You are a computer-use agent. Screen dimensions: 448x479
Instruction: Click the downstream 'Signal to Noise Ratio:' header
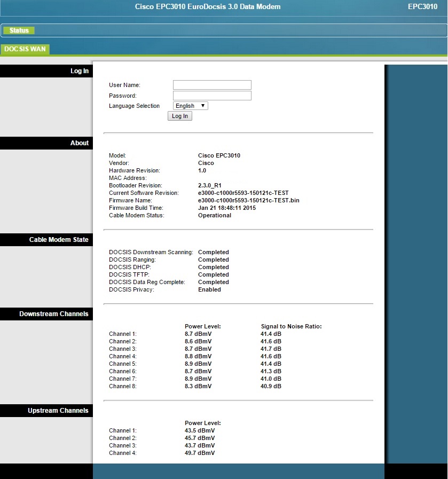click(x=291, y=327)
